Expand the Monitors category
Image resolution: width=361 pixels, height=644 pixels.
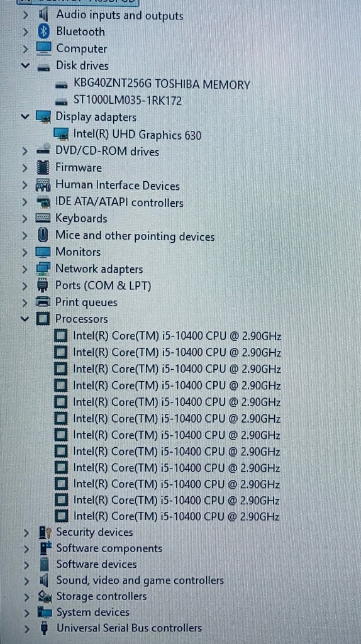25,252
